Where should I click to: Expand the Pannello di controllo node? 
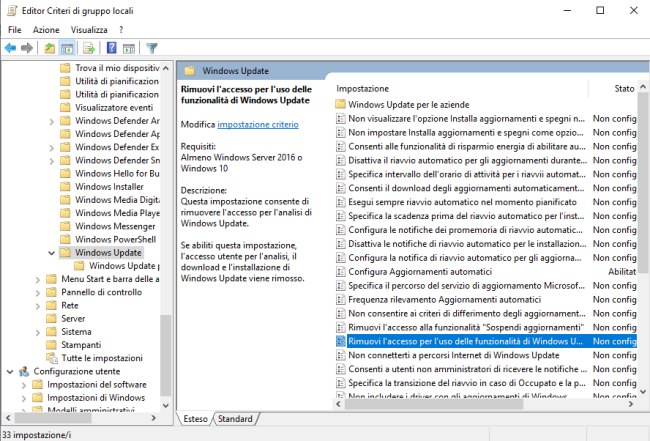click(38, 293)
